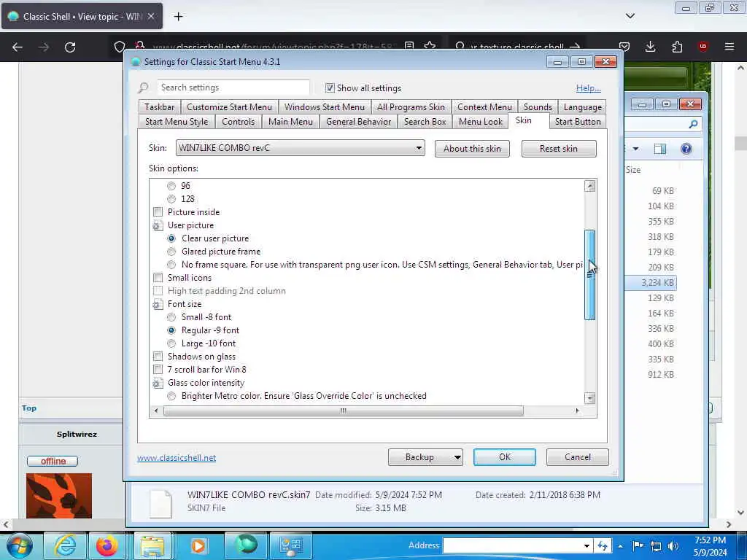Bookmark this page with star icon
The width and height of the screenshot is (747, 560).
pyautogui.click(x=430, y=46)
